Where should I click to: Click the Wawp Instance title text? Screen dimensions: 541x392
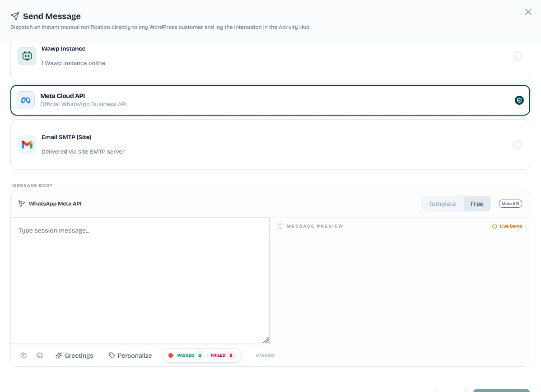click(x=64, y=49)
